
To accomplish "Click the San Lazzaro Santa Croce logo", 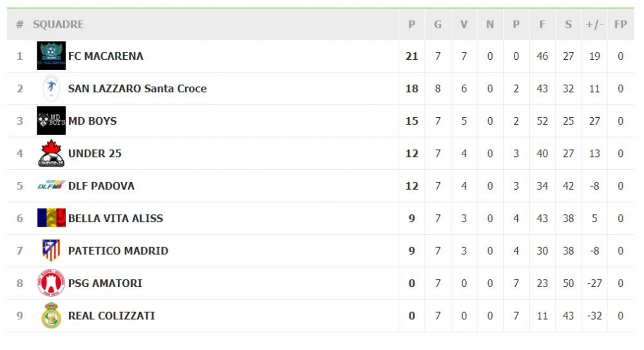I will [x=52, y=88].
